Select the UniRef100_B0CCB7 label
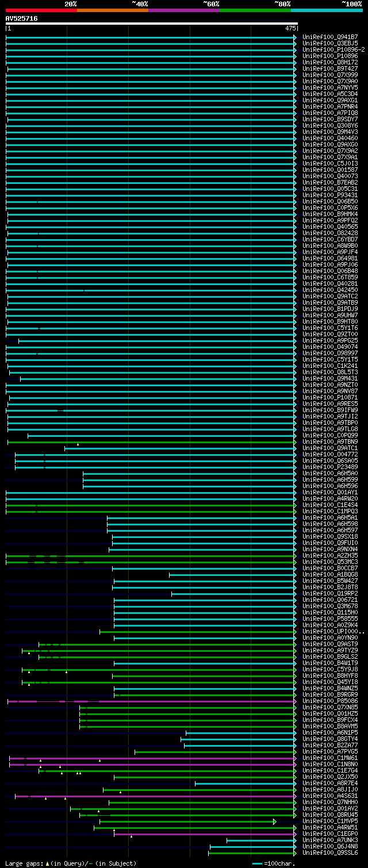The image size is (368, 868). pyautogui.click(x=330, y=569)
